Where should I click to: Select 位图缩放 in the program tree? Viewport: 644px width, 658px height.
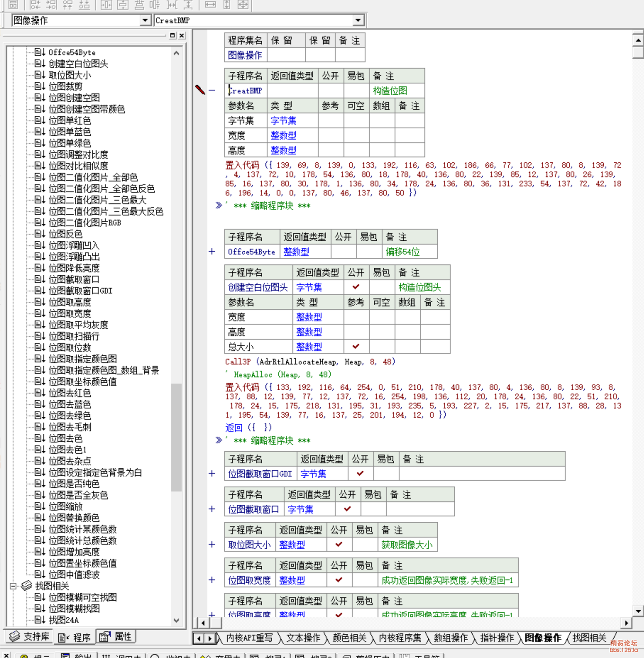[65, 507]
